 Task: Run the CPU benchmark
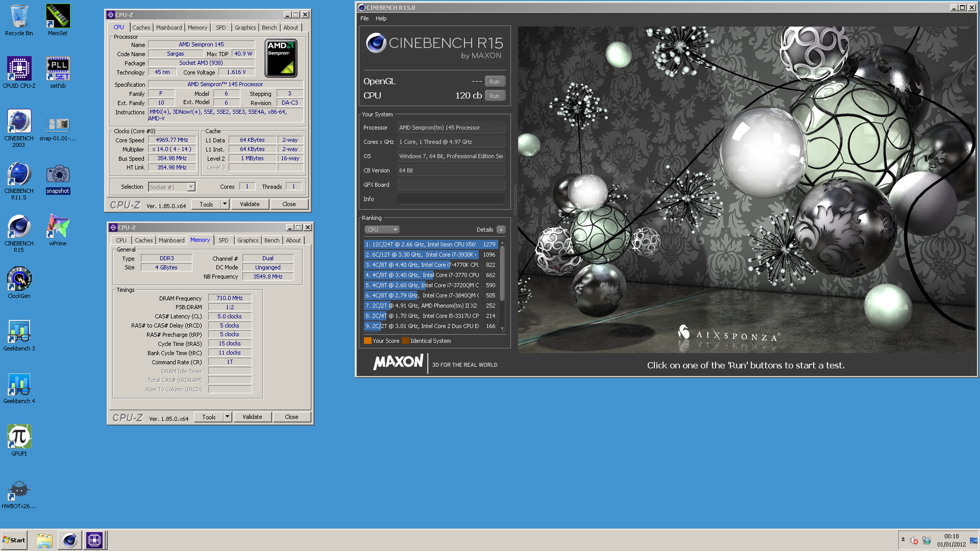[495, 96]
